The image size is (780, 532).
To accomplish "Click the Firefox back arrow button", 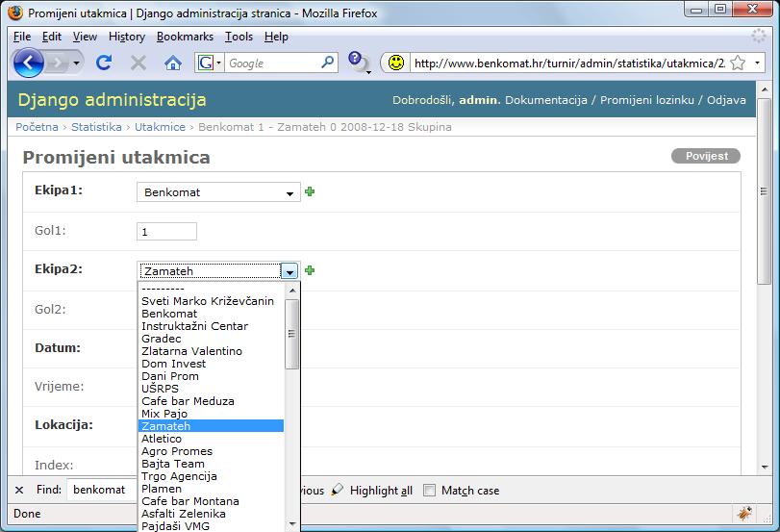I will 28,63.
